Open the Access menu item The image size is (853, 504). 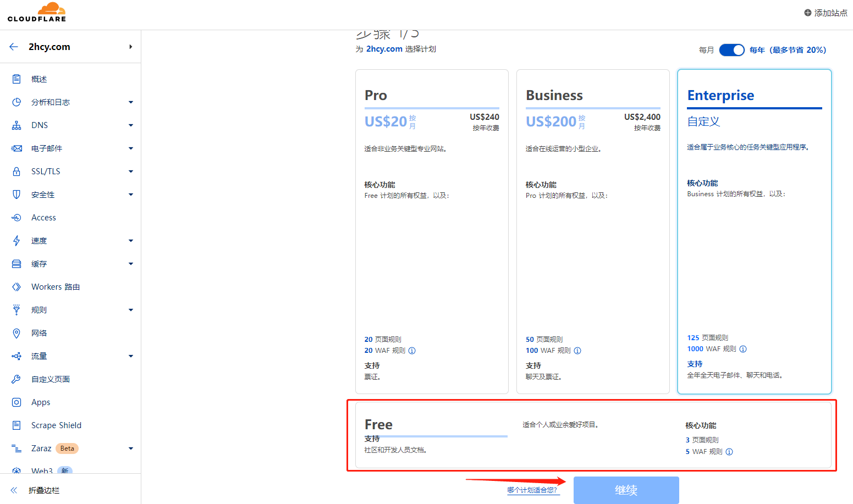70,218
